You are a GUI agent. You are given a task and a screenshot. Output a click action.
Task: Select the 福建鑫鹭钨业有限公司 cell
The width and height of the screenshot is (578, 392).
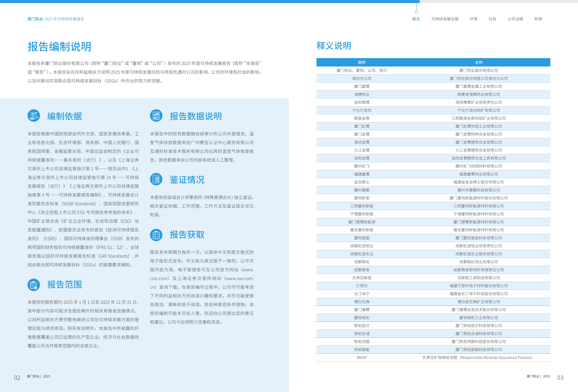479,174
